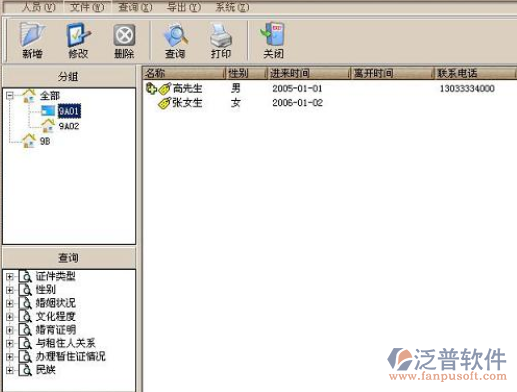Open the 导出 menu

click(x=184, y=7)
